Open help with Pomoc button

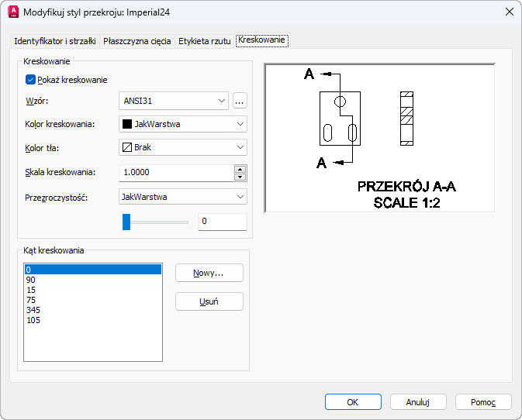[x=483, y=402]
